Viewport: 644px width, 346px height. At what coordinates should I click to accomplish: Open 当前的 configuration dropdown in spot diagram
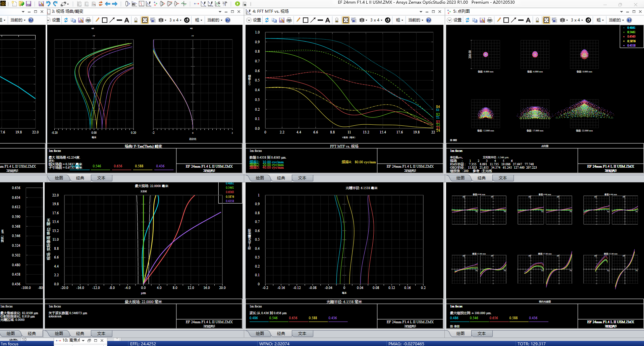point(616,20)
